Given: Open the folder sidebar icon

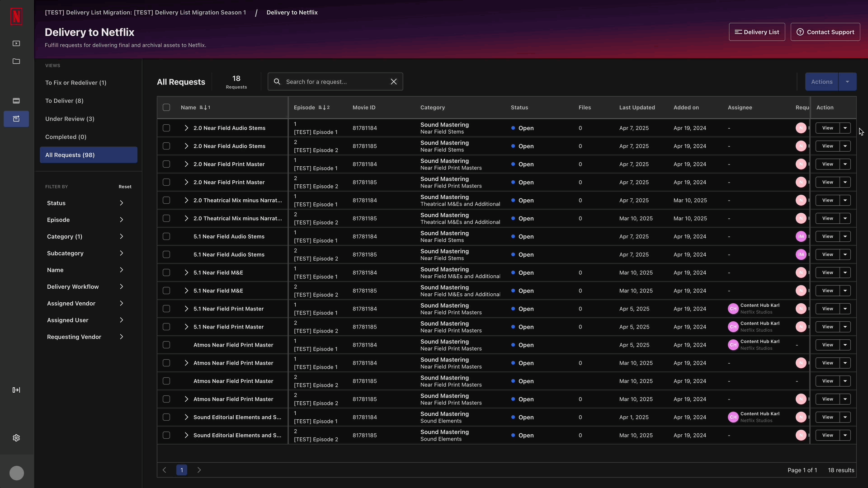Looking at the screenshot, I should click(16, 61).
